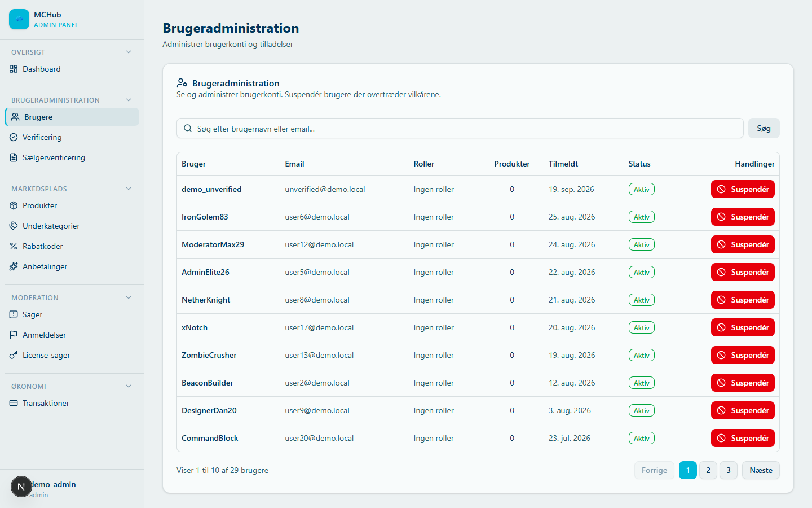This screenshot has height=508, width=812.
Task: Click the Aktiv badge for DesignerDan20
Action: 642,410
